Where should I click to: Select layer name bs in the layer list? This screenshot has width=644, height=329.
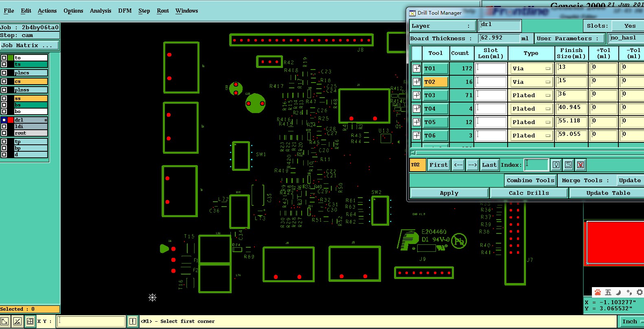click(x=31, y=105)
